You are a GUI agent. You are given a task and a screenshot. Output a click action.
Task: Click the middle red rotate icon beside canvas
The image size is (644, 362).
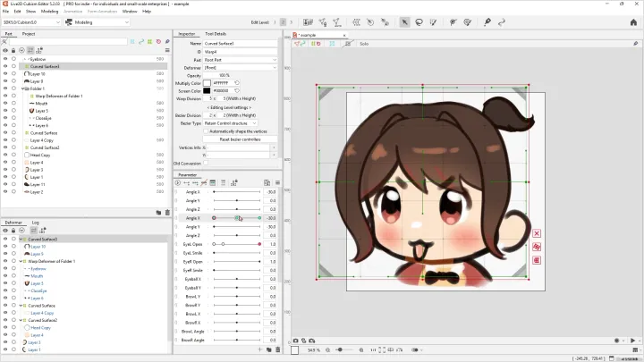point(537,247)
